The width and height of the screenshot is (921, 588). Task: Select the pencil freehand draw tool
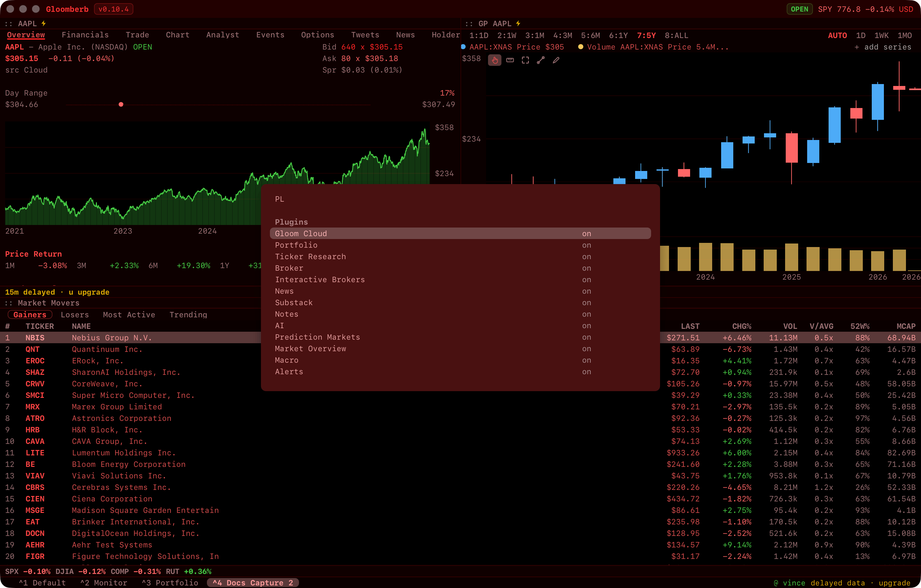tap(556, 60)
